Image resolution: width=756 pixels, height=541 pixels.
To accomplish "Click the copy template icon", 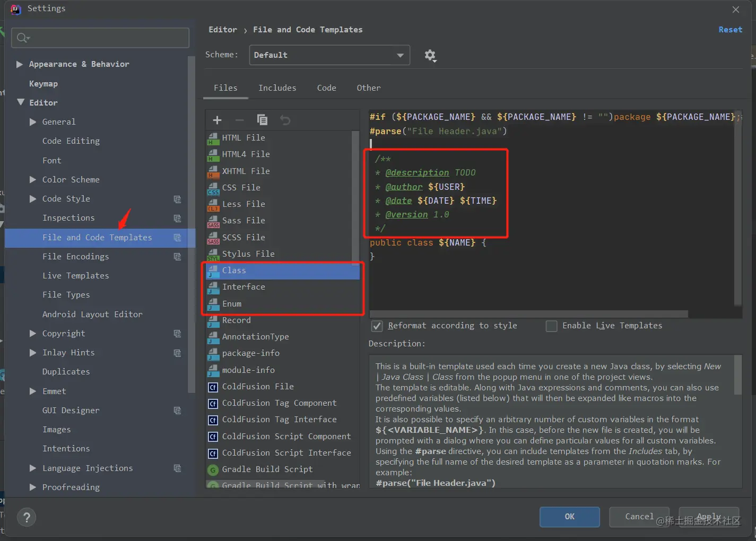I will tap(262, 120).
